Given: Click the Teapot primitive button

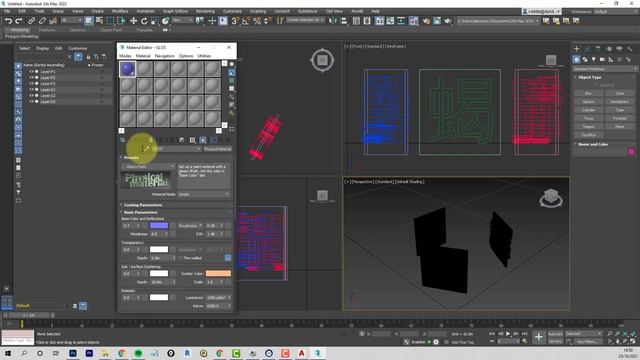Looking at the screenshot, I should pos(588,127).
